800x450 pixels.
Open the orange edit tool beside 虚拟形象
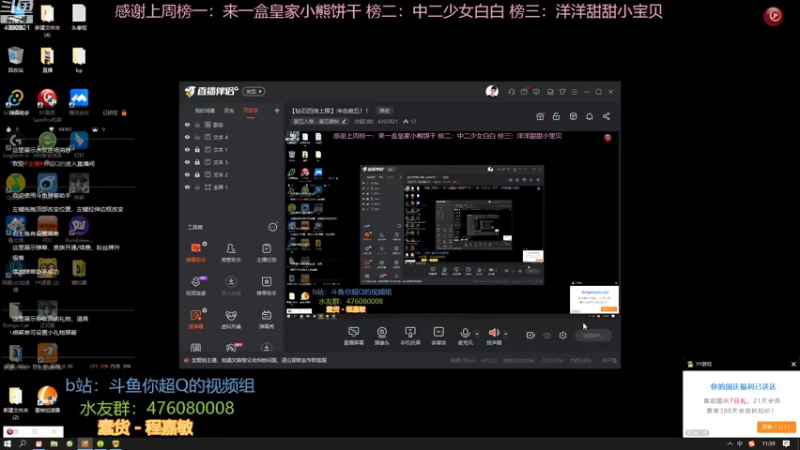pos(196,319)
